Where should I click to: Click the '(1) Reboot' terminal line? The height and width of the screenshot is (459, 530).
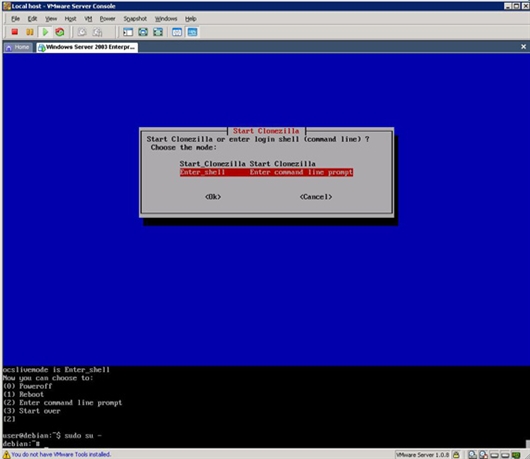coord(23,394)
